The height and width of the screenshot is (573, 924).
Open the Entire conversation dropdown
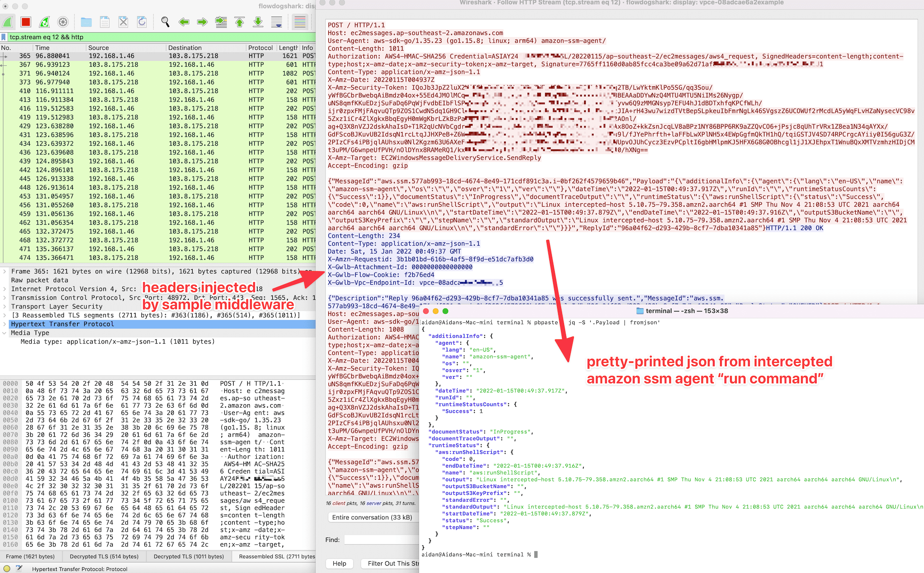pyautogui.click(x=373, y=517)
